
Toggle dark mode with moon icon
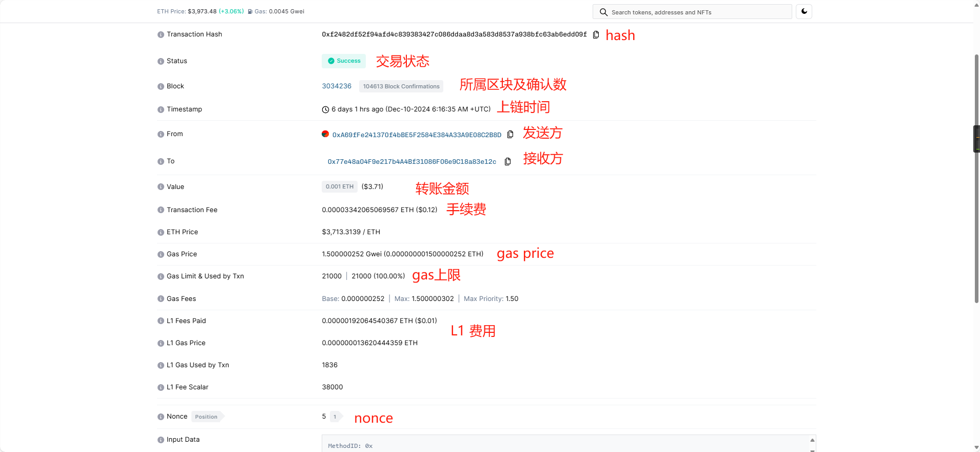coord(804,11)
